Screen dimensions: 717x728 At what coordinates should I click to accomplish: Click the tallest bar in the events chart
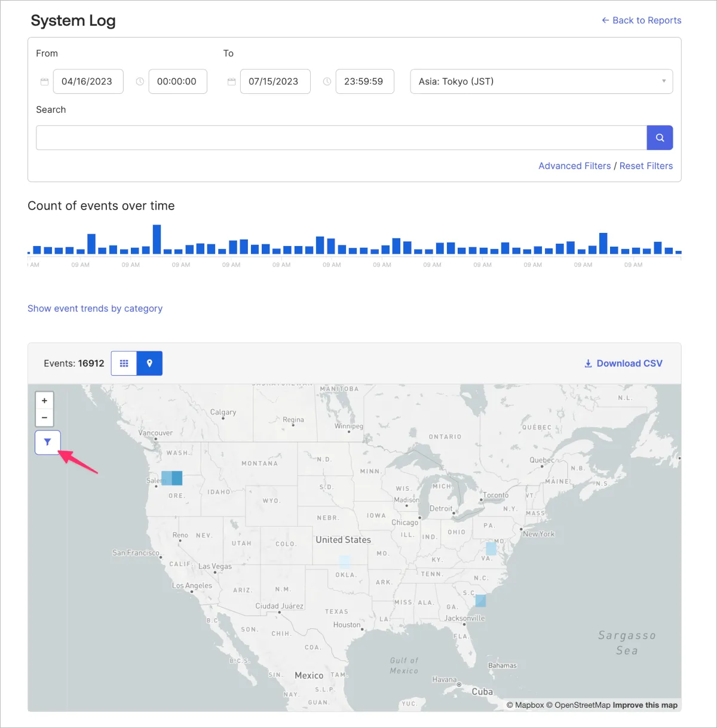click(157, 239)
